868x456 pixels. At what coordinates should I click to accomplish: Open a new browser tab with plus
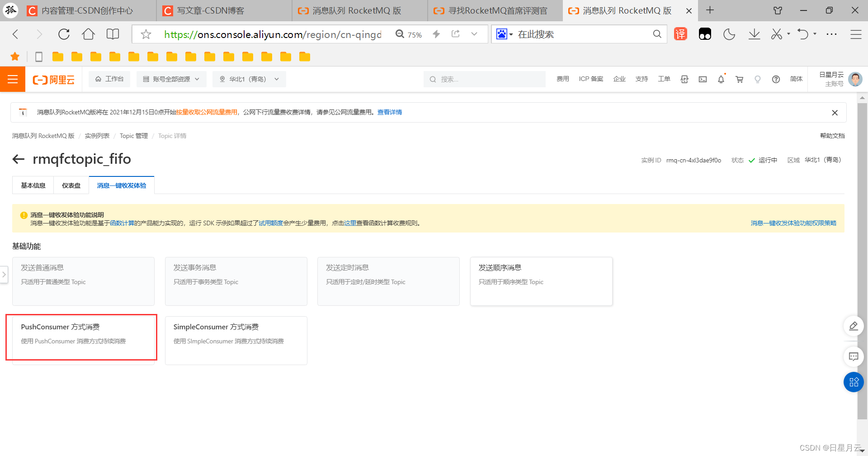pyautogui.click(x=710, y=10)
